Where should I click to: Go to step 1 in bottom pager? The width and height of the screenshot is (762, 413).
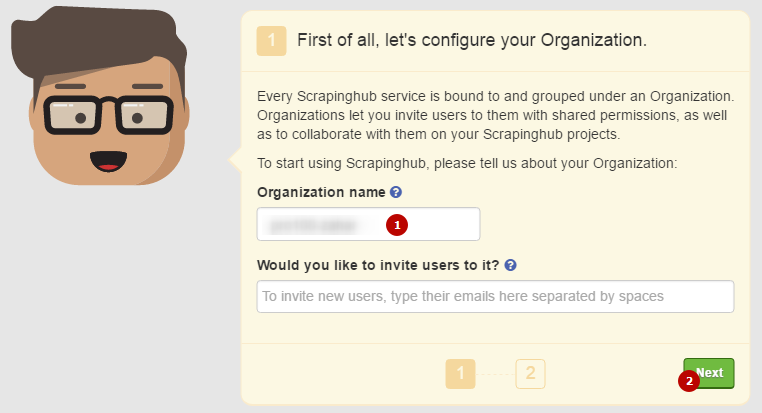coord(460,374)
